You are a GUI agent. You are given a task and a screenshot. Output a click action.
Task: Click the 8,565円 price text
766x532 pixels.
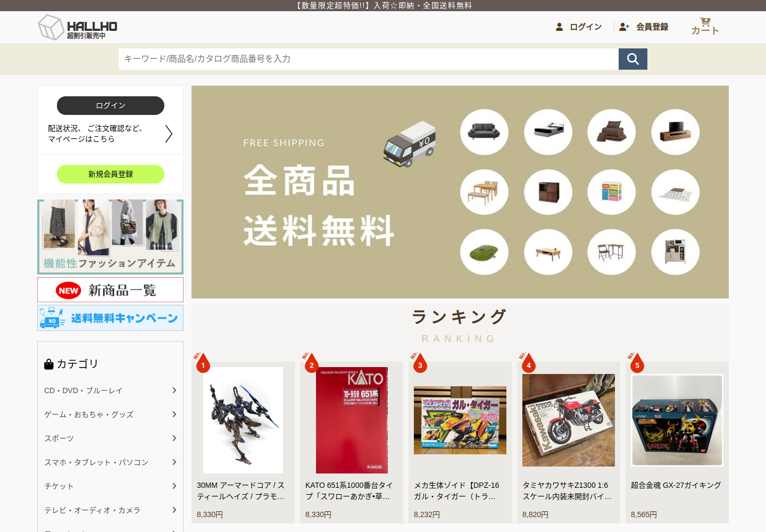coord(644,514)
